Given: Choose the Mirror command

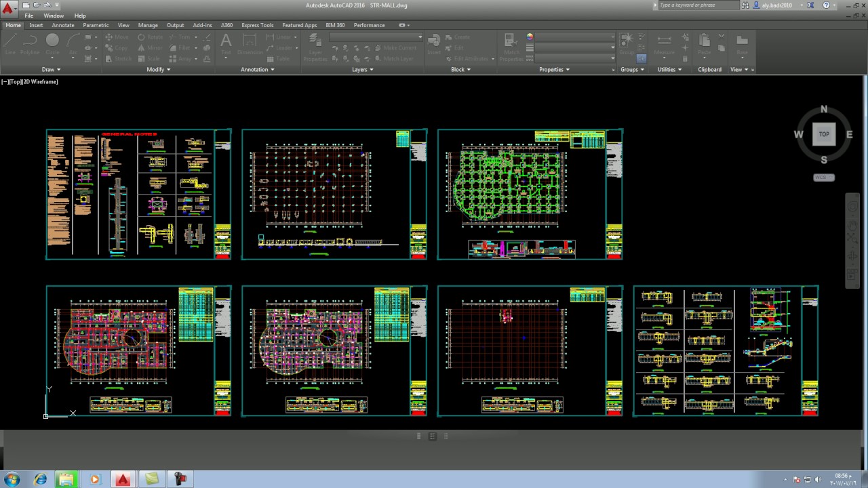Looking at the screenshot, I should pyautogui.click(x=150, y=48).
